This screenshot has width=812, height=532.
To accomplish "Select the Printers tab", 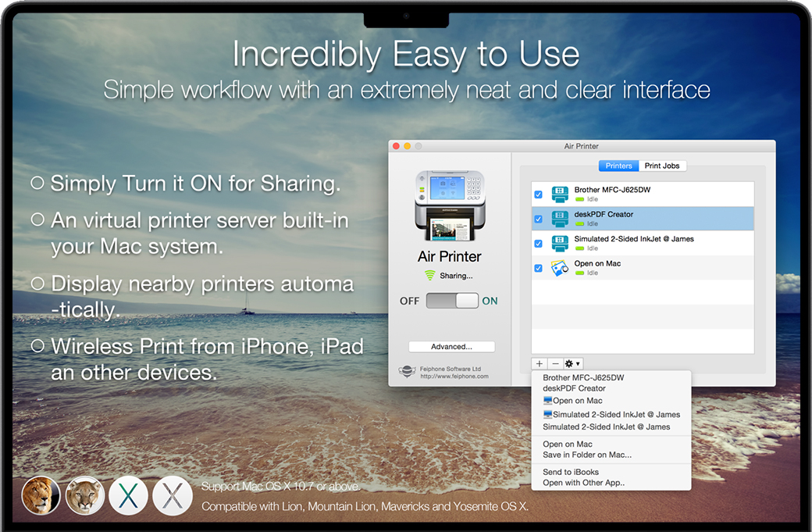I will tap(618, 166).
